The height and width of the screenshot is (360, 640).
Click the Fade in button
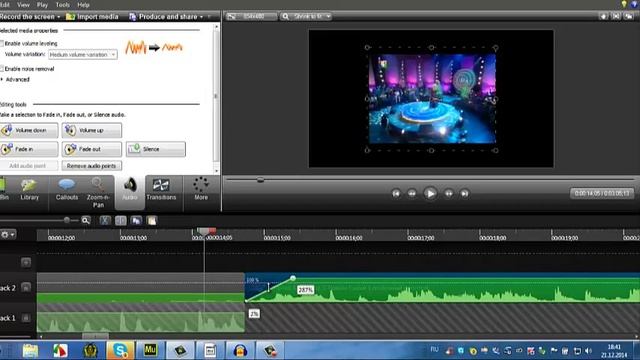pyautogui.click(x=29, y=149)
